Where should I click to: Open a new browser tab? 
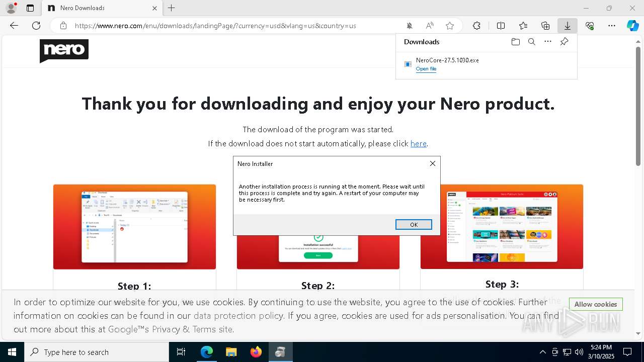172,8
